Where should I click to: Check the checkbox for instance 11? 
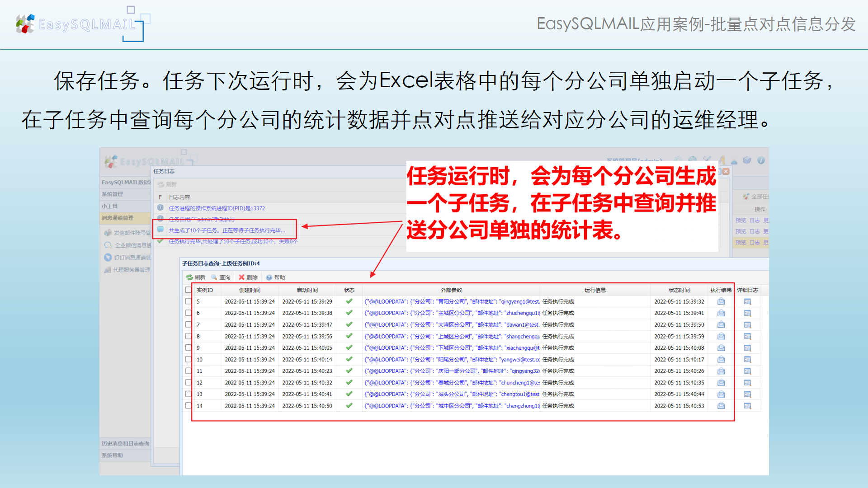[188, 371]
